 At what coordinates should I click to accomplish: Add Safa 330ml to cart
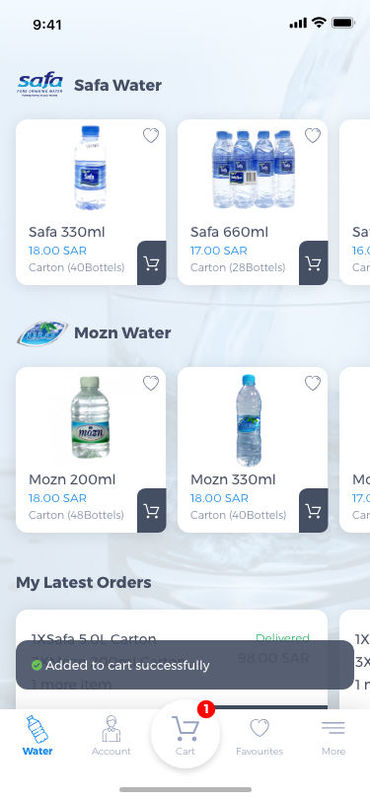[x=152, y=263]
